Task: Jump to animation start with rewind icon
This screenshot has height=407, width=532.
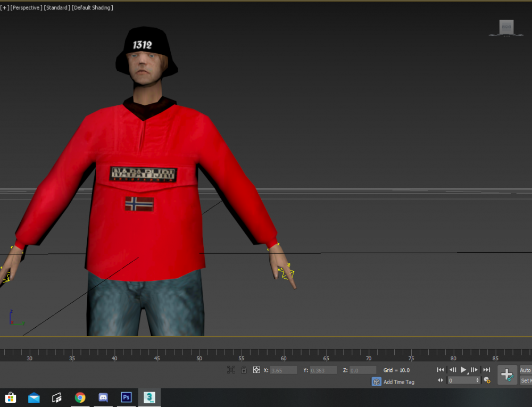Action: click(x=440, y=370)
